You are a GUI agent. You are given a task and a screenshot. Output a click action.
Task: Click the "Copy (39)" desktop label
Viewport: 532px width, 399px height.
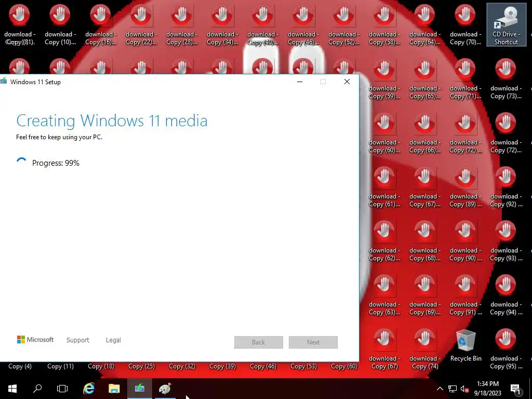(222, 366)
